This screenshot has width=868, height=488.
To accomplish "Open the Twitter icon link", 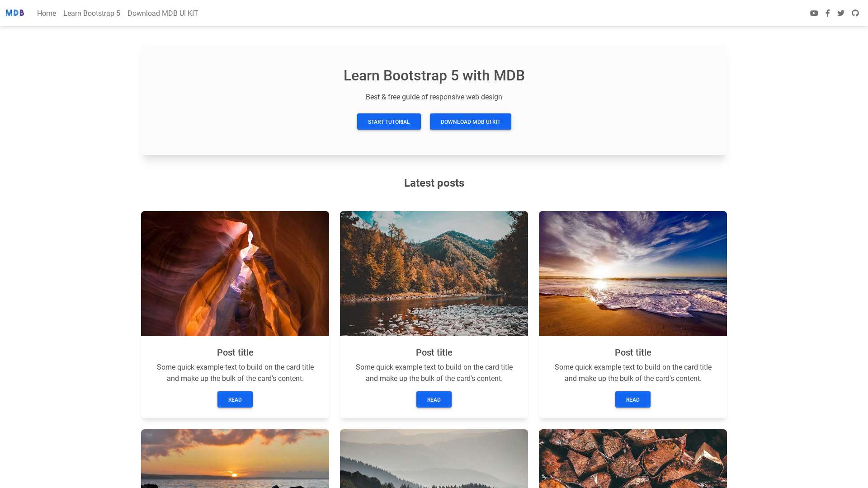I will (841, 13).
